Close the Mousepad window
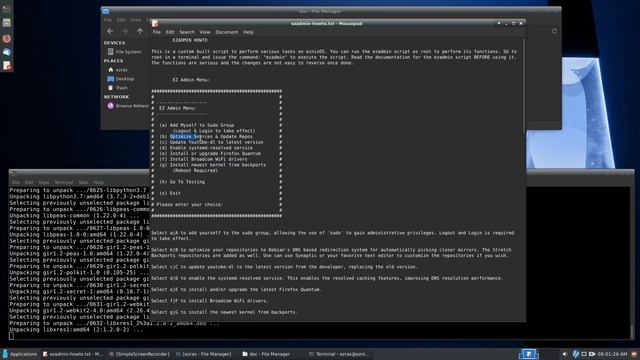The width and height of the screenshot is (640, 360). (x=521, y=24)
